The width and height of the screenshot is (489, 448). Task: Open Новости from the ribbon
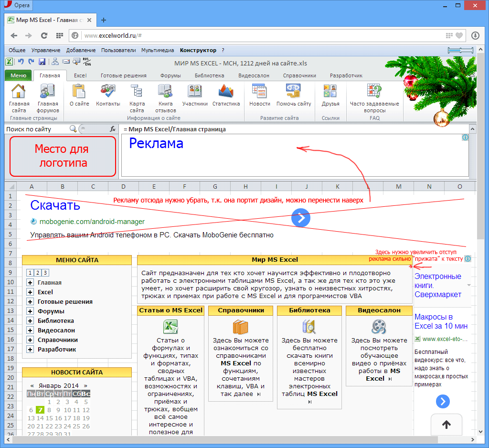tap(259, 91)
